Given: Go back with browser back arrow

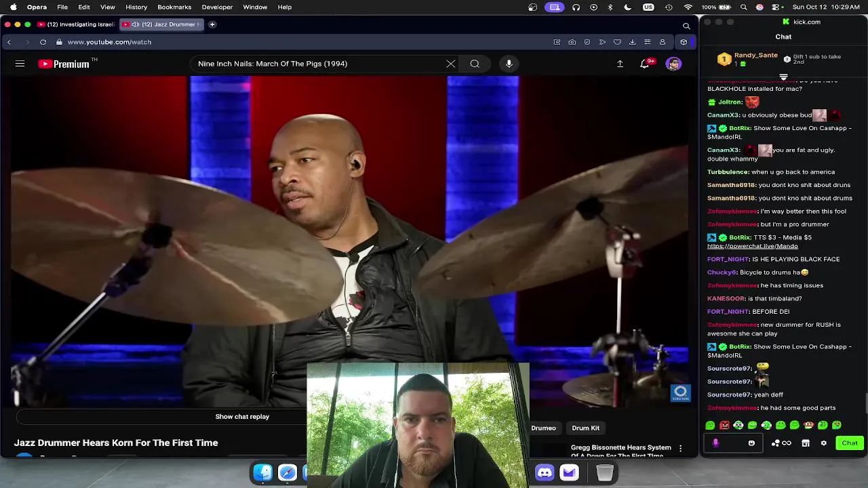Looking at the screenshot, I should coord(9,42).
